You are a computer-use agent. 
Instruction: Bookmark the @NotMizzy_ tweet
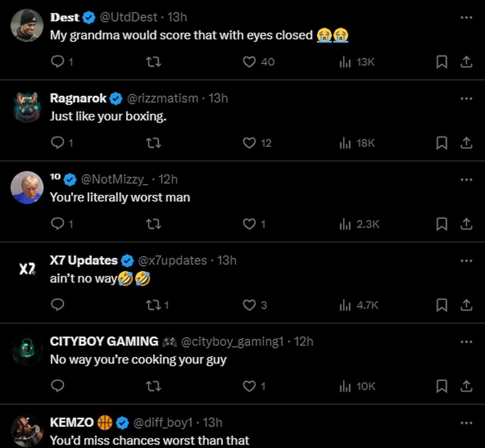[441, 224]
